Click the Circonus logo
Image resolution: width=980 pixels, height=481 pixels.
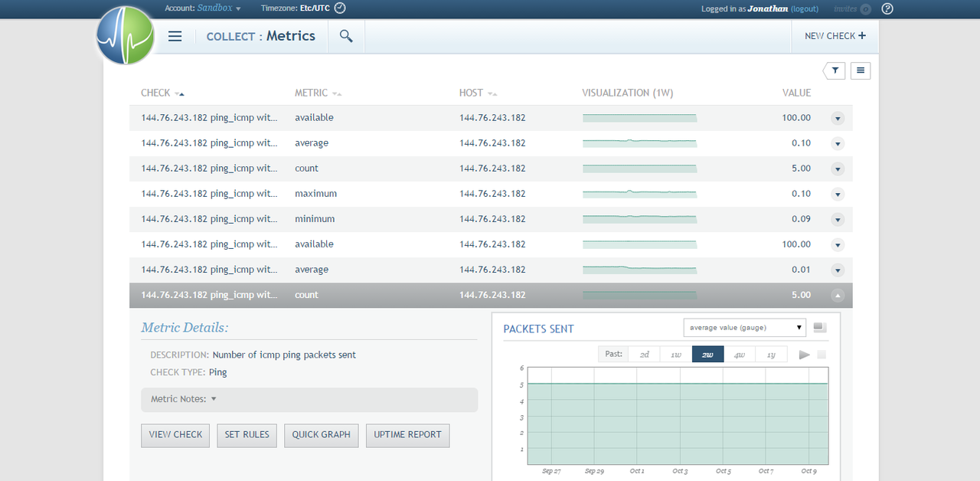[x=126, y=35]
